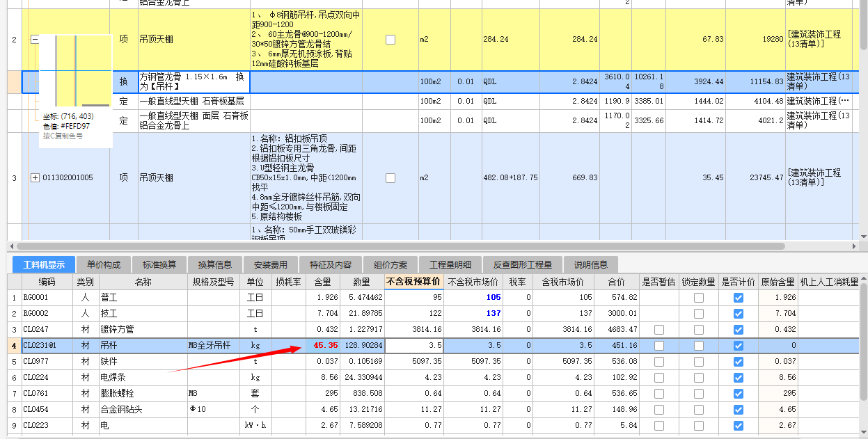Click the 482.08+187.75 quantity expression cell
868x439 pixels.
tap(510, 178)
